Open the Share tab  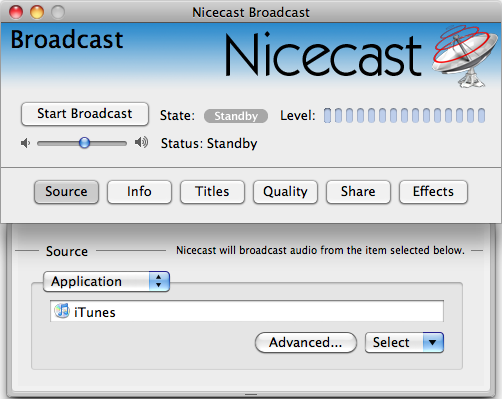(x=358, y=192)
